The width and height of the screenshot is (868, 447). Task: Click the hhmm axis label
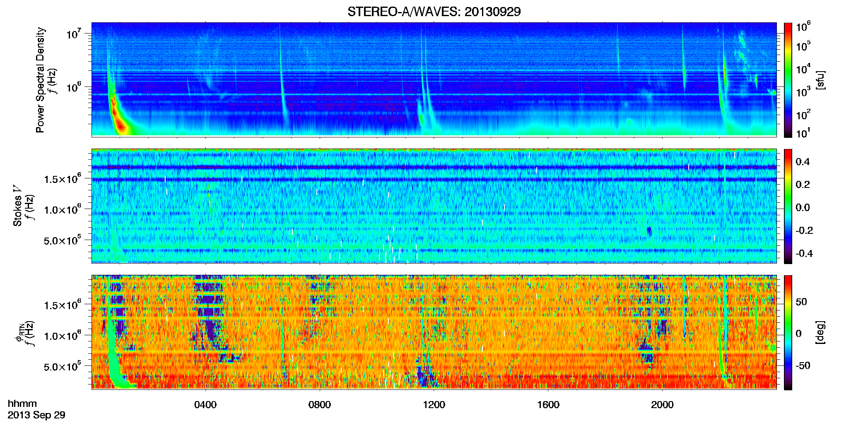(22, 404)
